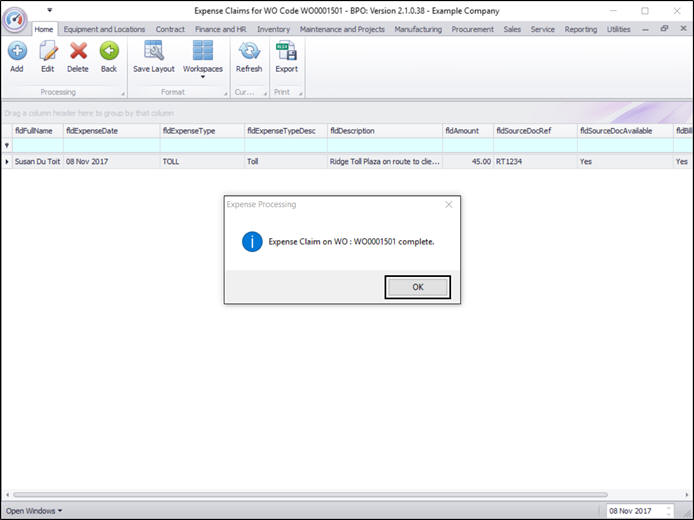The image size is (694, 520).
Task: Click the Export icon
Action: (x=286, y=50)
